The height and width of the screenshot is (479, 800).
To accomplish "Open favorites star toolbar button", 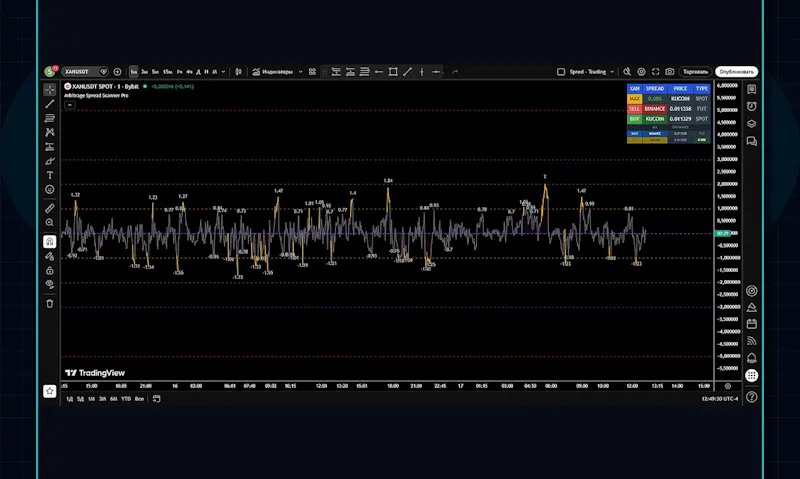I will point(49,391).
